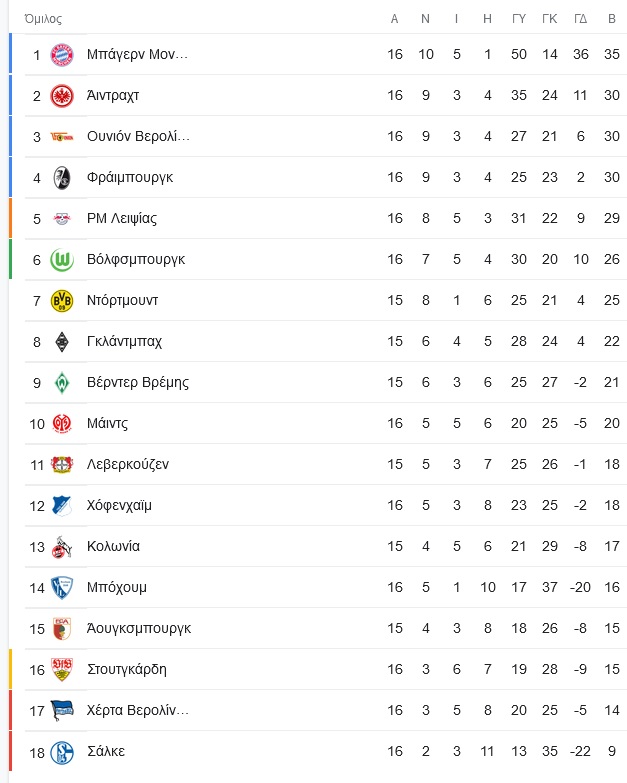The width and height of the screenshot is (627, 783).
Task: Click the Union Berlin club crest
Action: click(x=62, y=137)
